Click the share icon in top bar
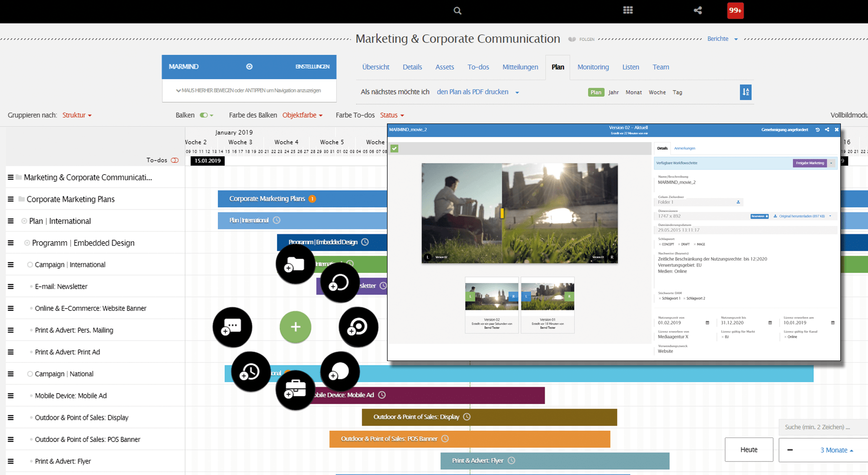Screen dimensions: 868x475 tap(698, 10)
